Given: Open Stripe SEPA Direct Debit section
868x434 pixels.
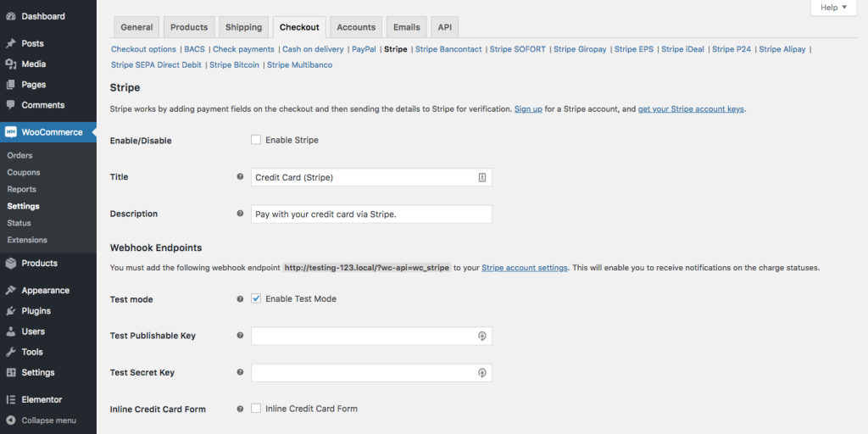Looking at the screenshot, I should click(156, 65).
